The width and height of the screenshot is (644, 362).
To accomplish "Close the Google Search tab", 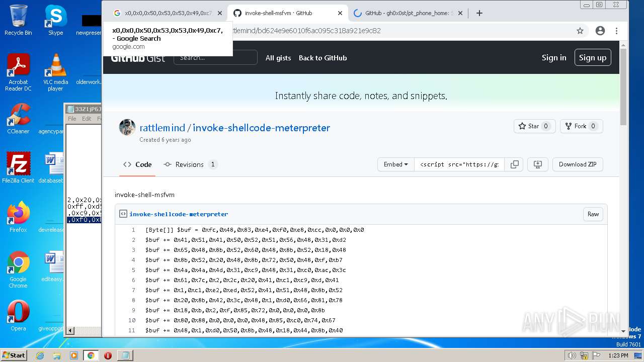I will pos(219,13).
